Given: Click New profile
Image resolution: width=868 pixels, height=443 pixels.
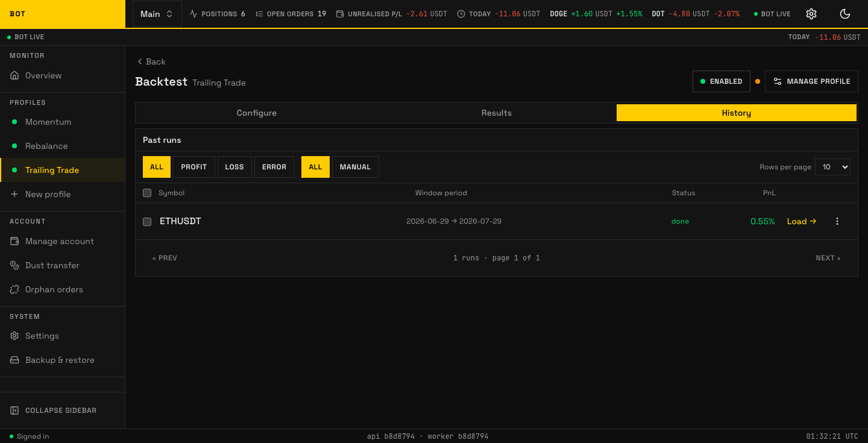Looking at the screenshot, I should point(63,194).
